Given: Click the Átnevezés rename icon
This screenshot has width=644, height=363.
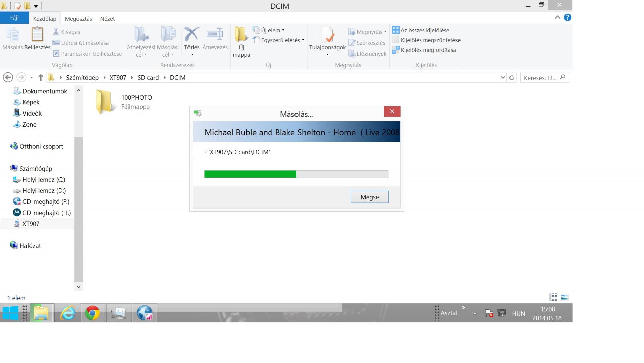Looking at the screenshot, I should [215, 34].
